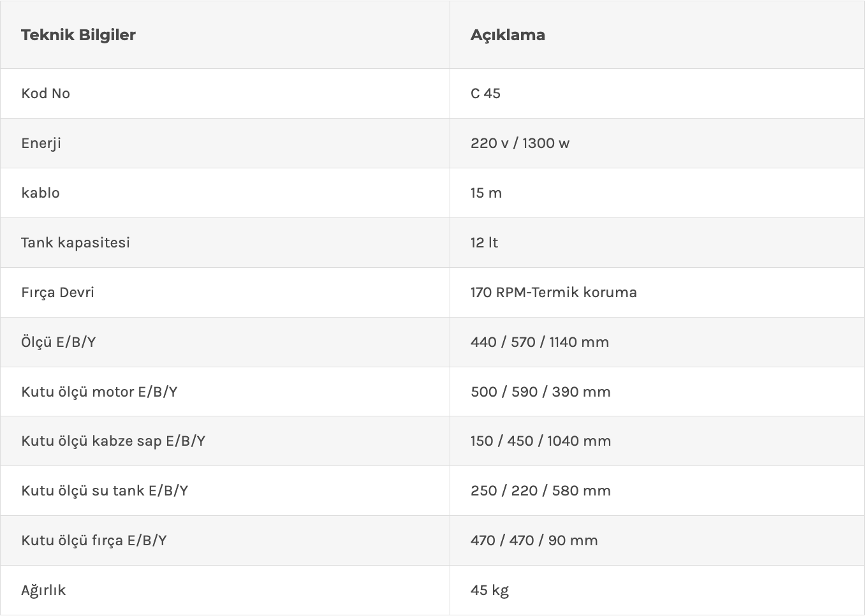Screen dimensions: 866x616
Task: Select the "15 m" cable length value
Action: (486, 193)
